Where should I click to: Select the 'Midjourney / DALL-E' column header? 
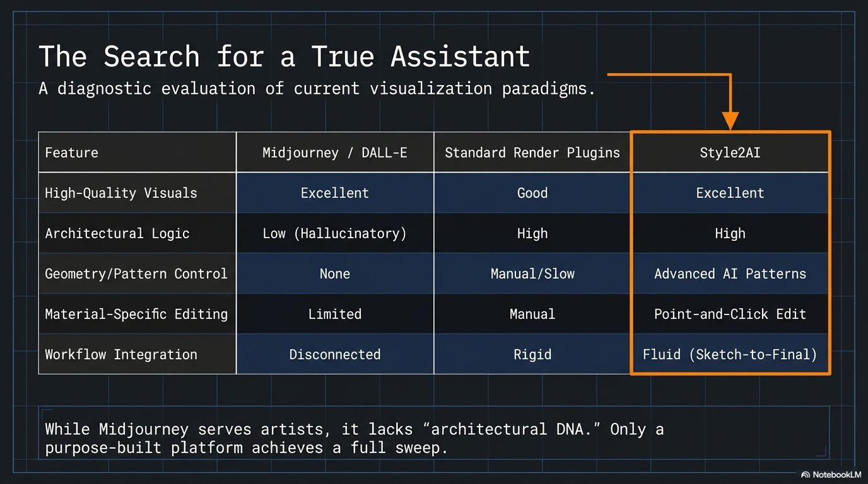point(335,153)
